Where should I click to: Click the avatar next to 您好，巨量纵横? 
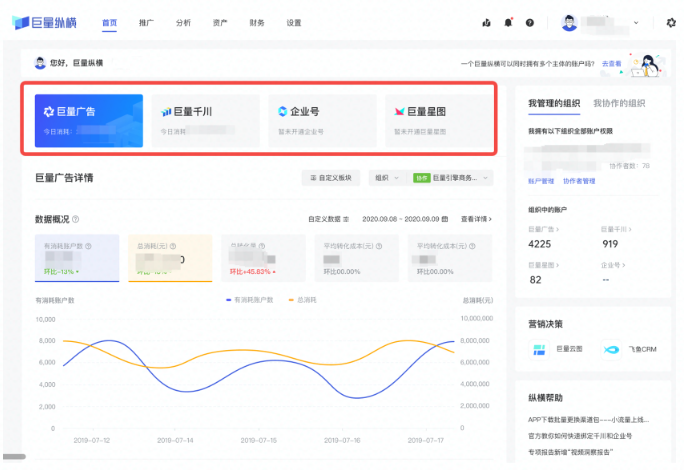pyautogui.click(x=40, y=63)
